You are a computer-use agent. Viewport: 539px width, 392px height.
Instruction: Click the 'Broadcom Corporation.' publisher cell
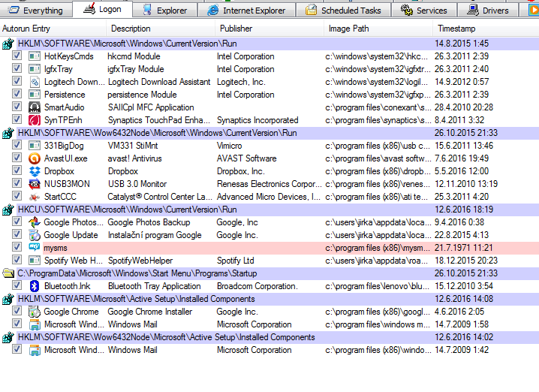[257, 286]
